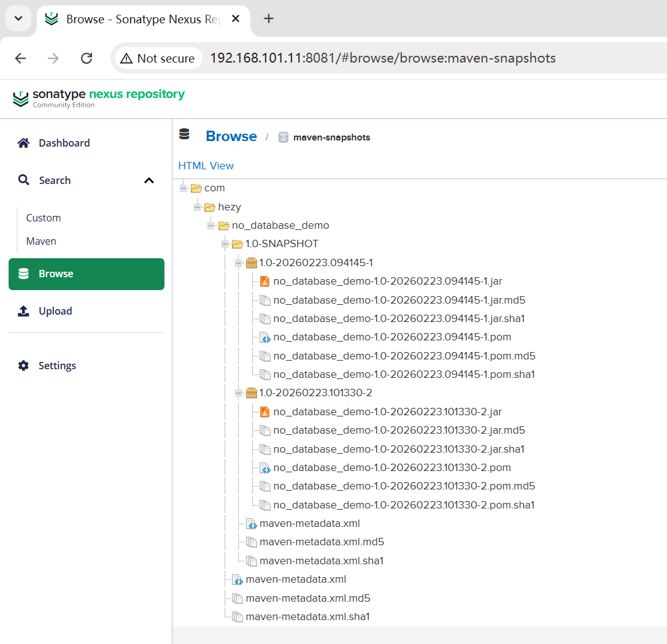
Task: Collapse the hezy tree node
Action: click(x=198, y=207)
